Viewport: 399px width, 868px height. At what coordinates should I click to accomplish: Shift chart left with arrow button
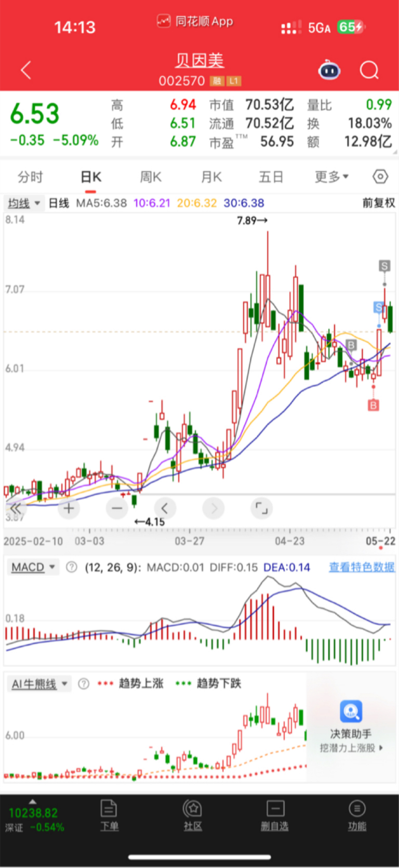[165, 508]
